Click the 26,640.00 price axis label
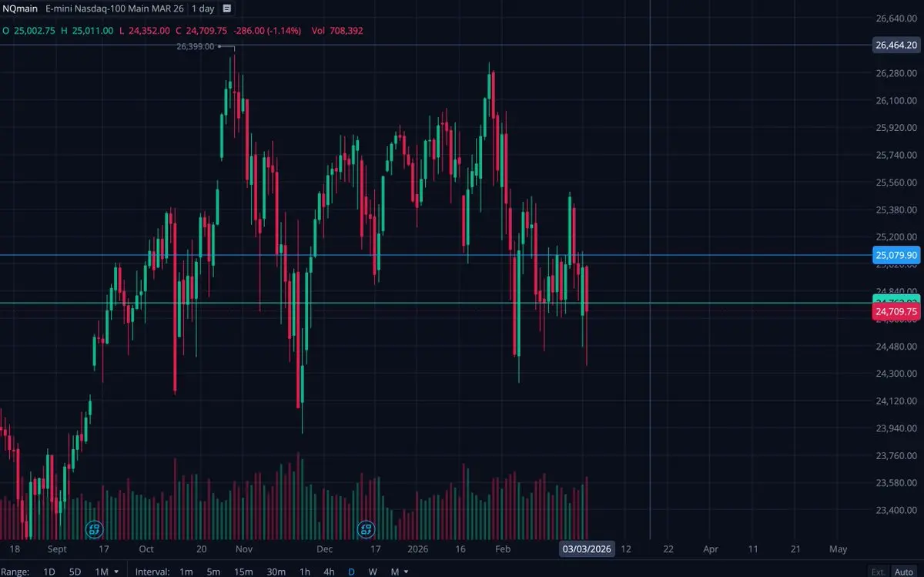Image resolution: width=924 pixels, height=577 pixels. 898,18
